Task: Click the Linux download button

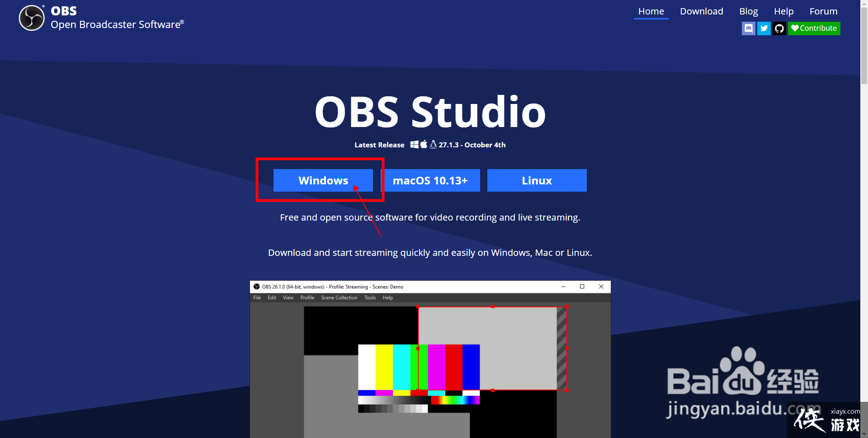Action: 537,180
